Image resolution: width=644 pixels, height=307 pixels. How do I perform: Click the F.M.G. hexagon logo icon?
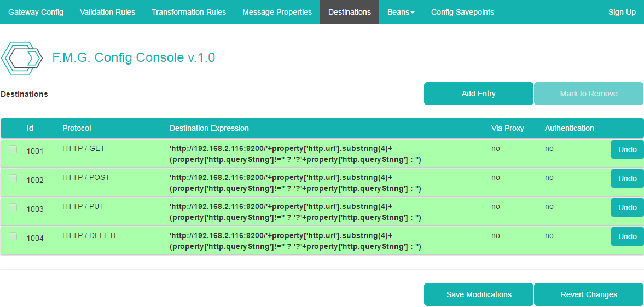pyautogui.click(x=22, y=58)
